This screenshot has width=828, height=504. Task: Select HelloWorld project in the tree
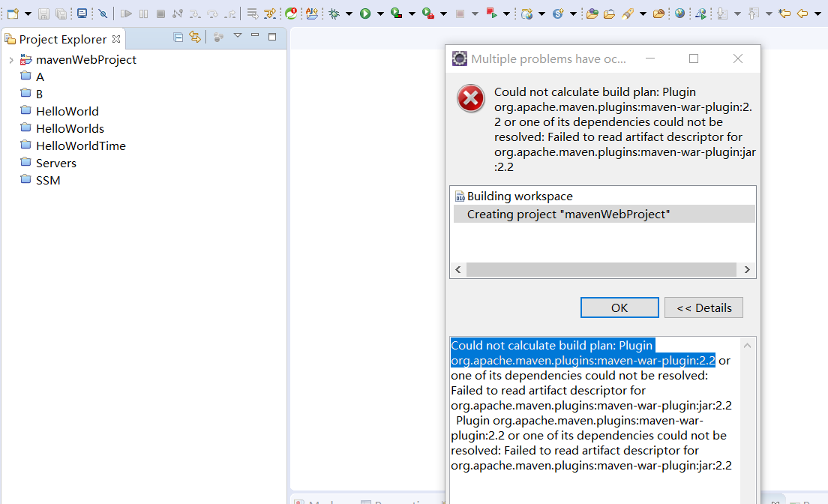click(x=67, y=112)
